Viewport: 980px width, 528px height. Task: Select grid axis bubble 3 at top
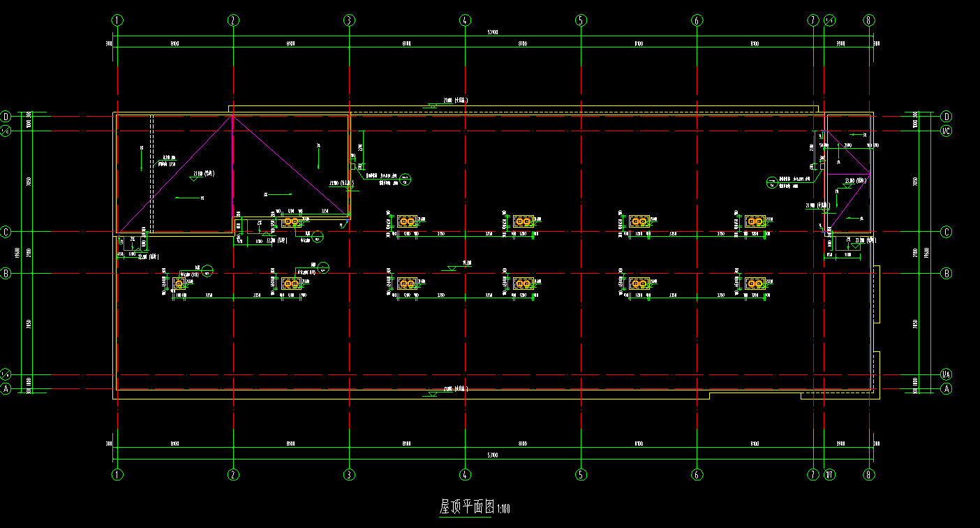[x=349, y=21]
